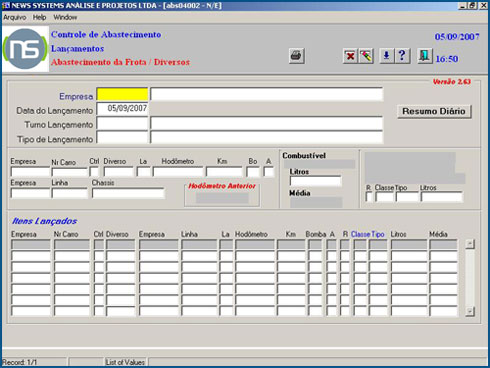The width and height of the screenshot is (490, 368).
Task: Click the Turno Lançamento description field
Action: 266,123
